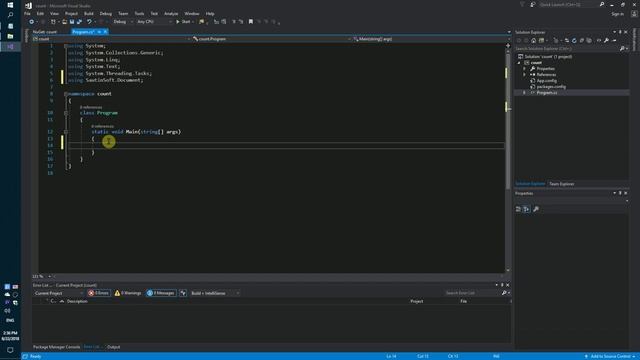Click the Sign in link
The width and height of the screenshot is (640, 360).
[x=618, y=14]
